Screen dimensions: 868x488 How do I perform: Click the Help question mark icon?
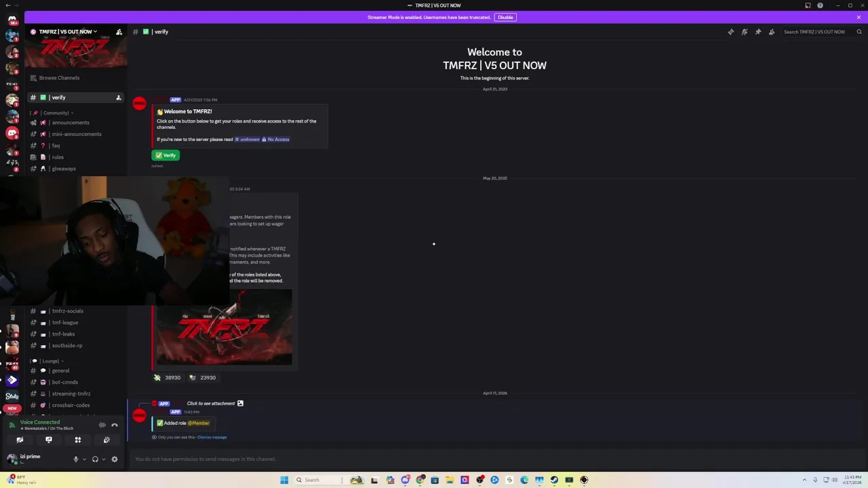[821, 5]
